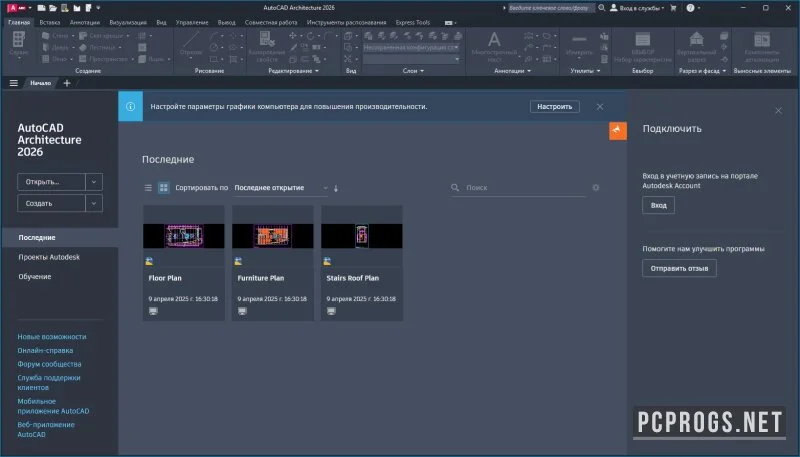Screen dimensions: 800x457
Task: Click the Open folder icon in quick access toolbar
Action: tap(53, 8)
